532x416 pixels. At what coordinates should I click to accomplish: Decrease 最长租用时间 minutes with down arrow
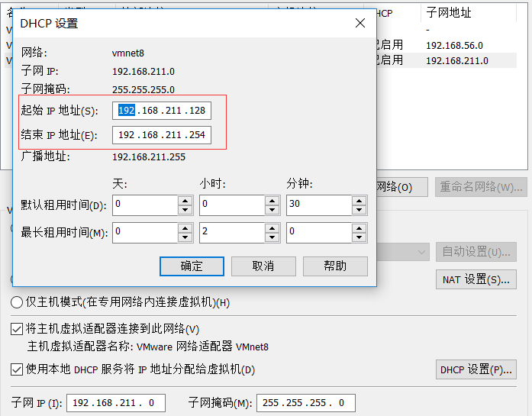coord(360,237)
